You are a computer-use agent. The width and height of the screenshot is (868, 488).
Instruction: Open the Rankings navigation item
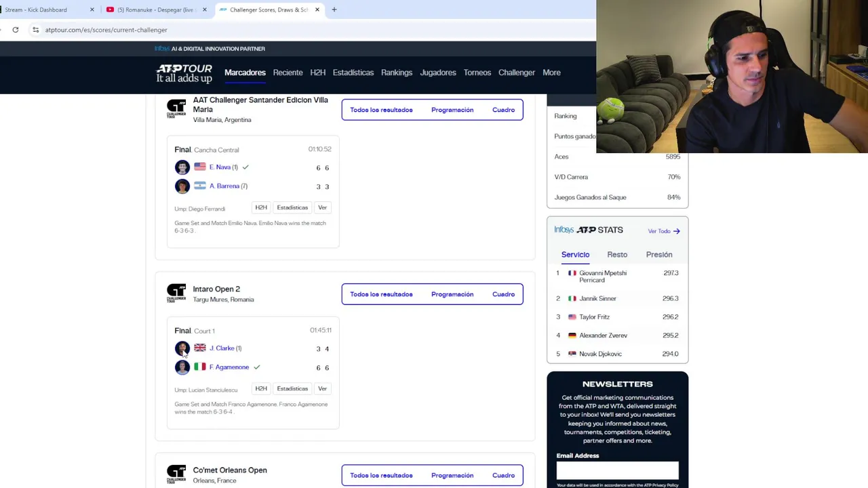397,73
